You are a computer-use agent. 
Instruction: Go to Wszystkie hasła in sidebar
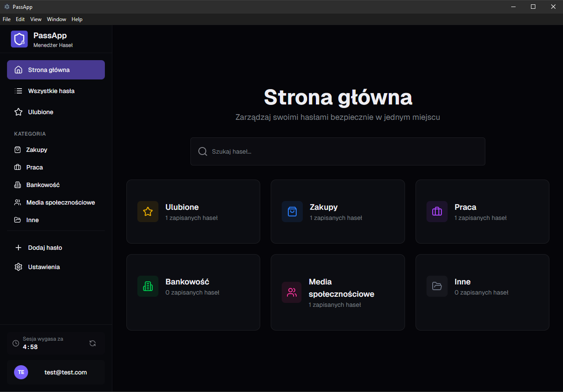pyautogui.click(x=51, y=91)
